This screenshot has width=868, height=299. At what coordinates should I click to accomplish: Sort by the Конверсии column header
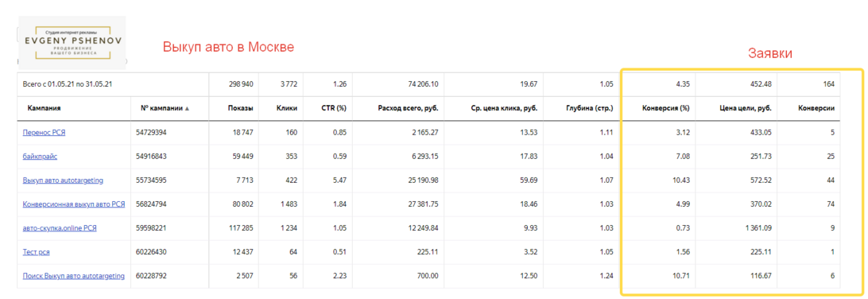(816, 108)
